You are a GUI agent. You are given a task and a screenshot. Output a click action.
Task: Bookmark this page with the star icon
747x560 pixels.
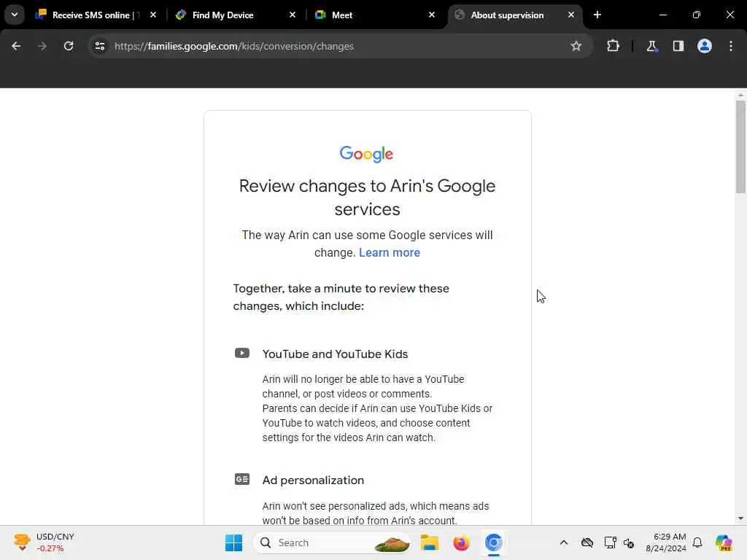pos(576,46)
